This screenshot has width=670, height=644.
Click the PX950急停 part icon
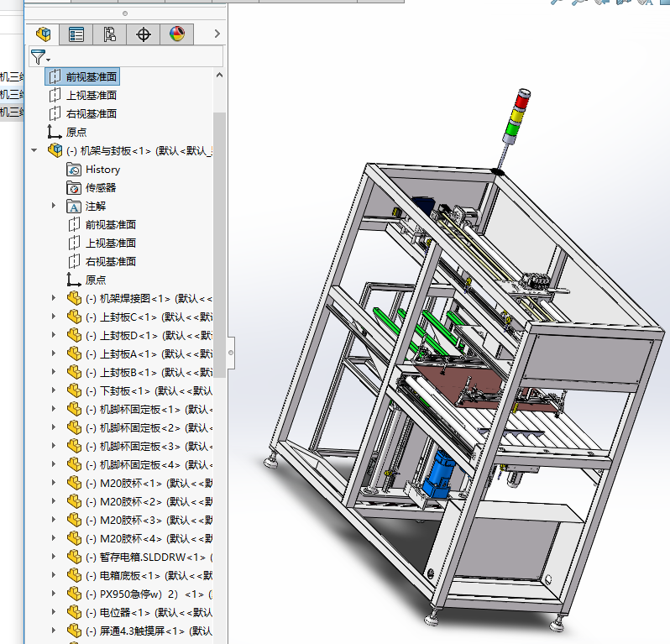click(x=75, y=593)
